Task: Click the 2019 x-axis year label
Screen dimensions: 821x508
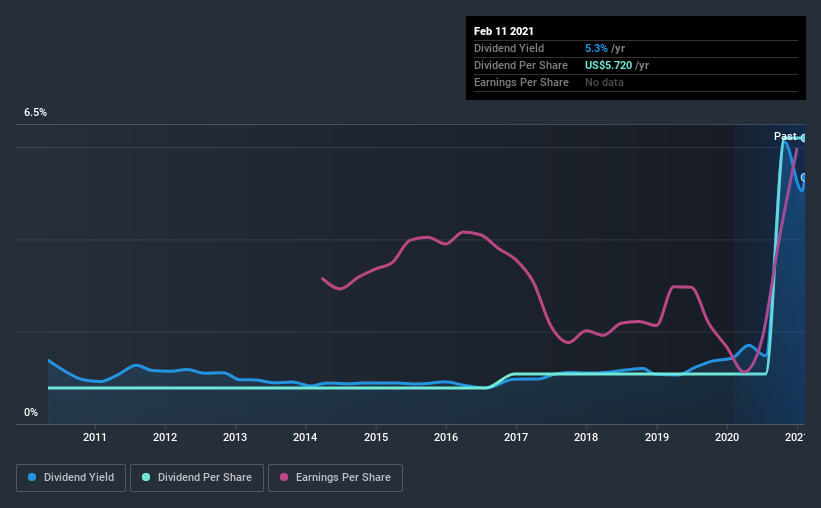Action: click(x=657, y=437)
